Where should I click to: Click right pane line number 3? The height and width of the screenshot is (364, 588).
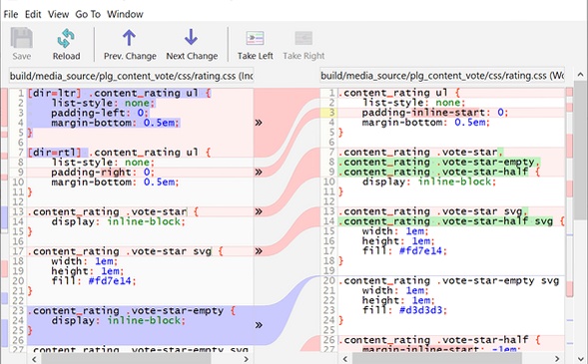(331, 113)
